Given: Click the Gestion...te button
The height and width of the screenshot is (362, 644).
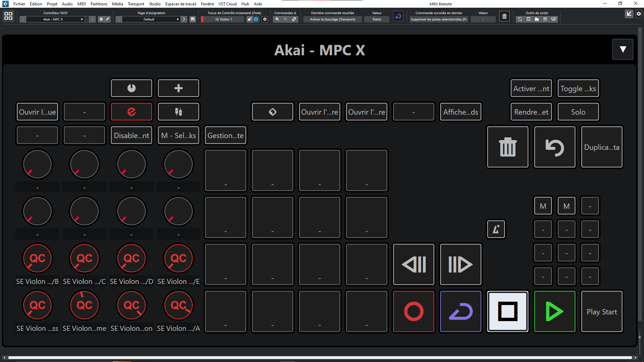Looking at the screenshot, I should [225, 135].
